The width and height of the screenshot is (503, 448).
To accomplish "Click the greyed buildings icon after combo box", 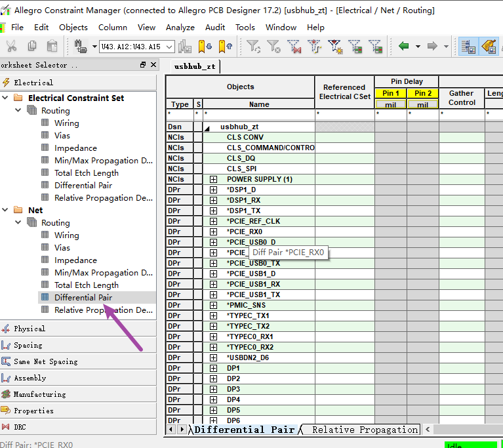I will pyautogui.click(x=185, y=47).
